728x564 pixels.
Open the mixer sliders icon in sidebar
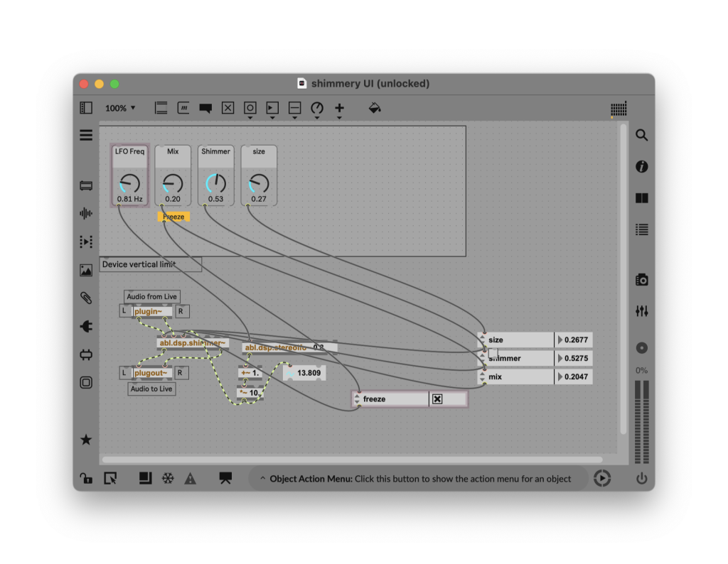click(641, 311)
